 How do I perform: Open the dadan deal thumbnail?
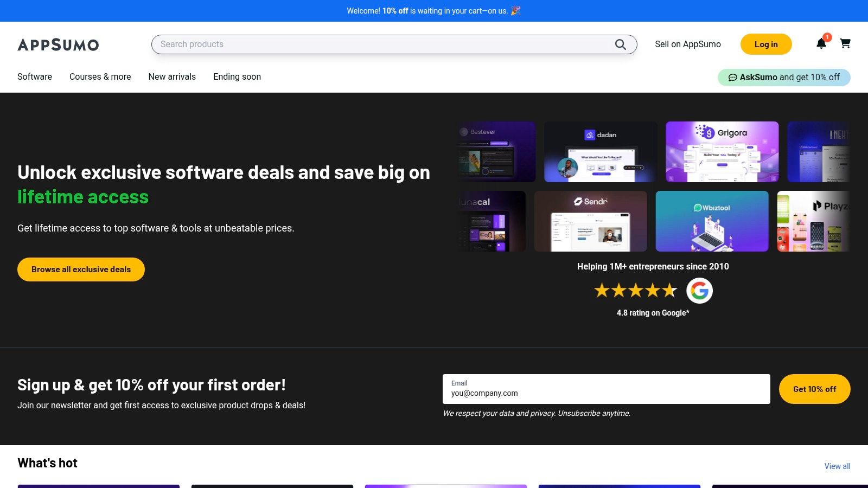[x=601, y=152]
